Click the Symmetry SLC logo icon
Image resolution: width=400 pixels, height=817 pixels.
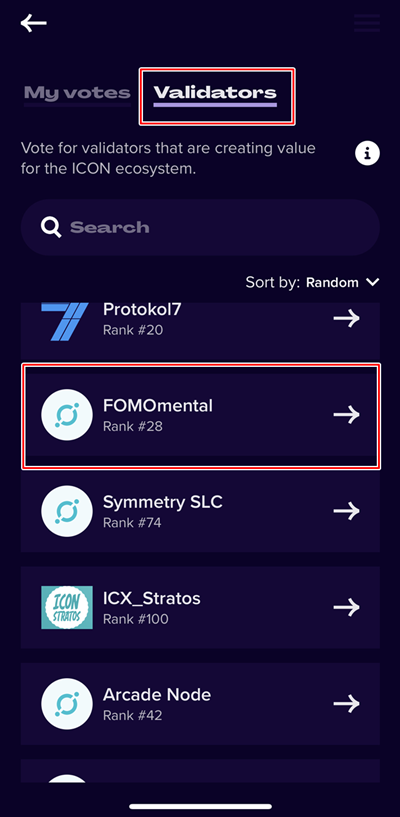[x=67, y=511]
